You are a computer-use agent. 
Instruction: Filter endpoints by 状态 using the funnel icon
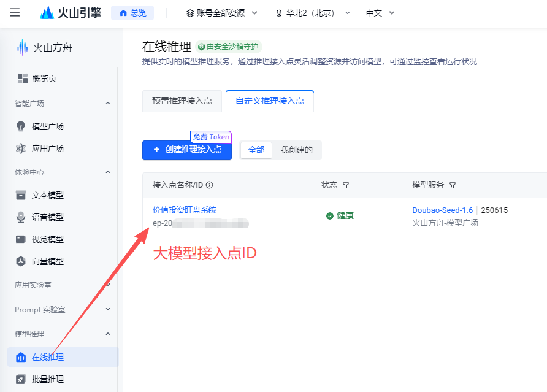pos(345,185)
